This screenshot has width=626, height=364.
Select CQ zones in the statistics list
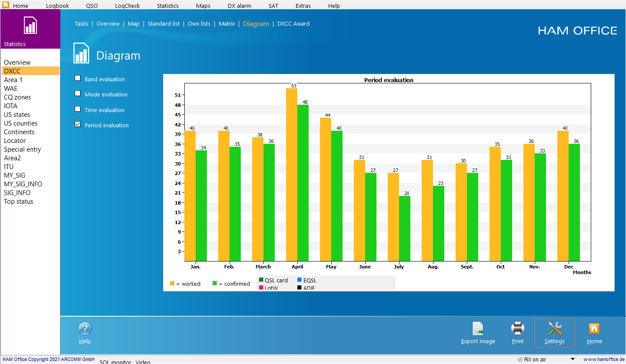(x=17, y=97)
